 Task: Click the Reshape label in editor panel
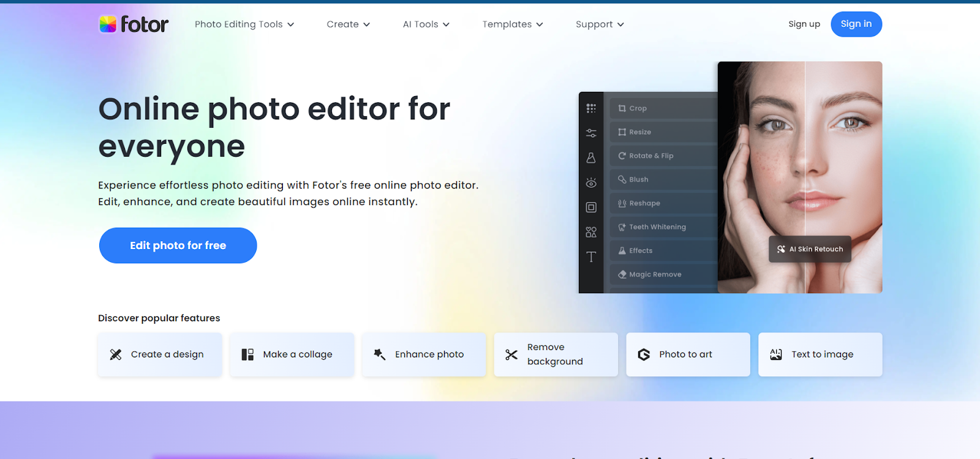pyautogui.click(x=645, y=203)
